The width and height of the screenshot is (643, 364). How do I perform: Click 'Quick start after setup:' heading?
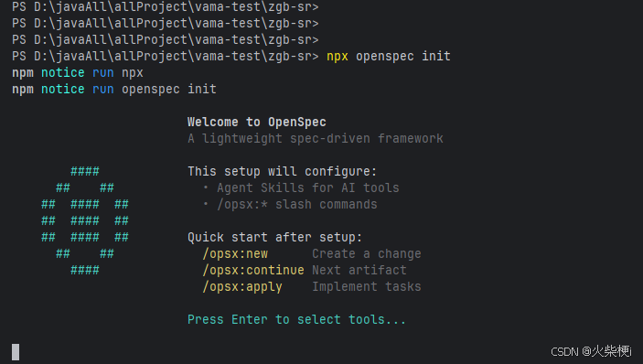(275, 237)
